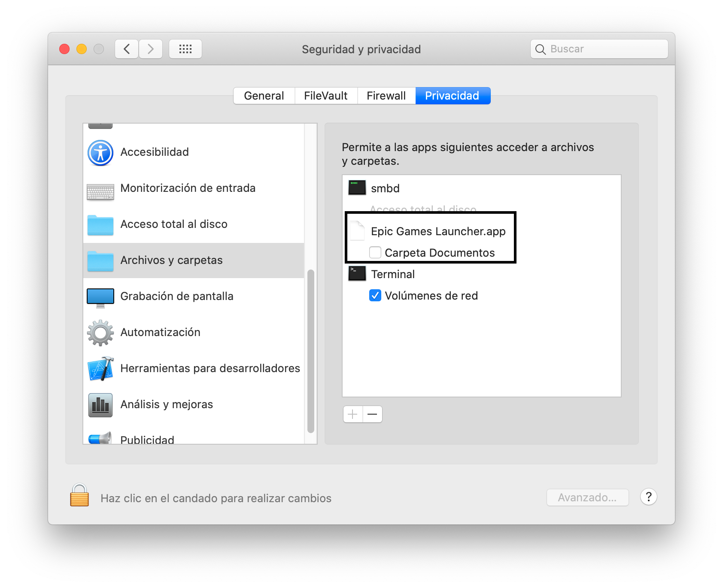723x588 pixels.
Task: Click the minus button to remove an app
Action: (x=373, y=414)
